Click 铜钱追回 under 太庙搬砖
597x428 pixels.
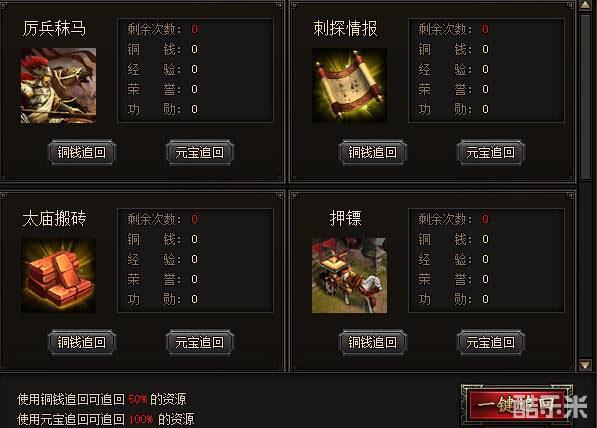(x=82, y=342)
